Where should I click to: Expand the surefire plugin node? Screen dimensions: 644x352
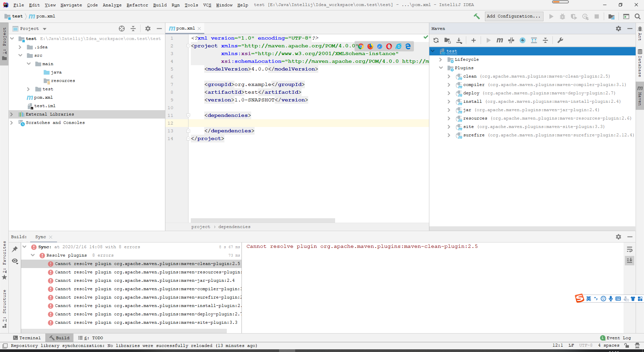449,135
